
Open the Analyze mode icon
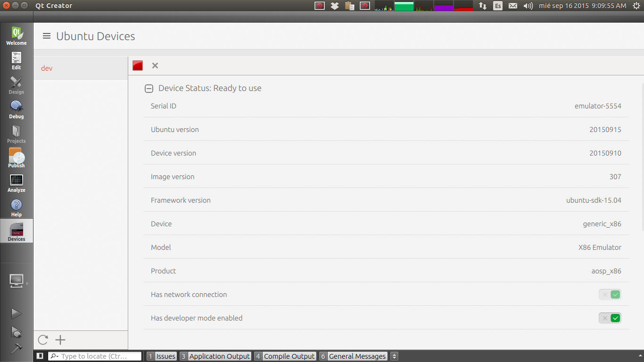point(17,183)
